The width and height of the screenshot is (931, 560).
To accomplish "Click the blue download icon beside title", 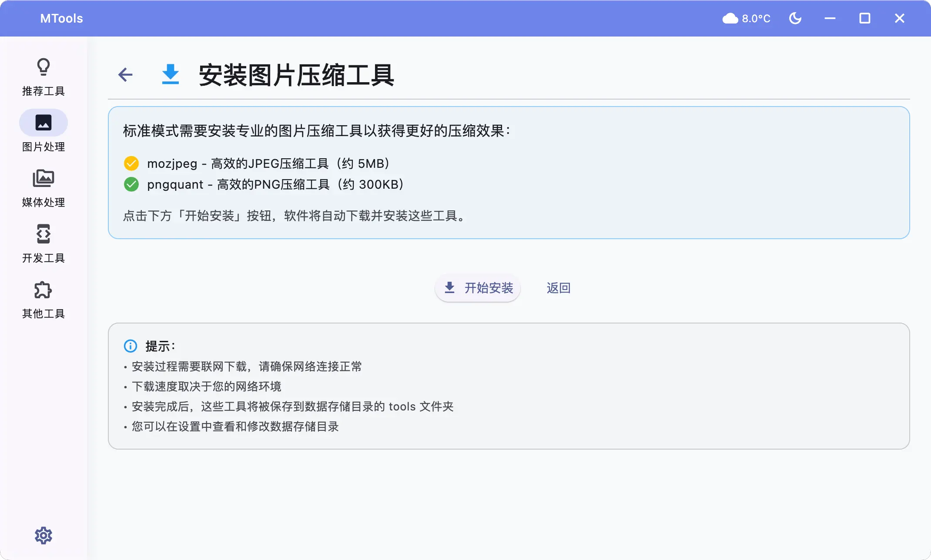I will tap(170, 74).
